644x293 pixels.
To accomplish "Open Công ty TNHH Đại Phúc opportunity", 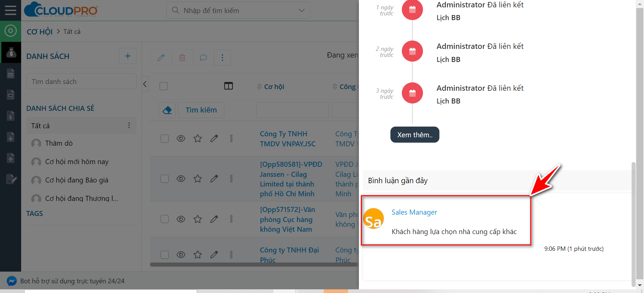I will tap(289, 255).
